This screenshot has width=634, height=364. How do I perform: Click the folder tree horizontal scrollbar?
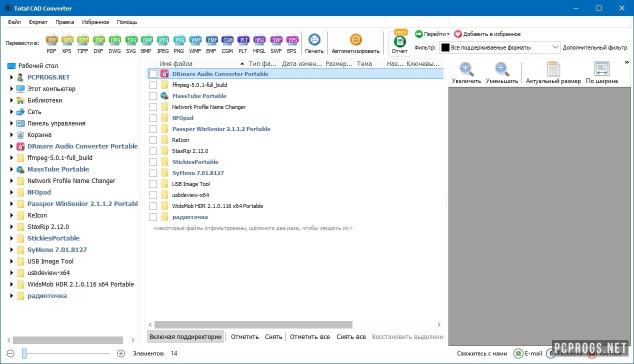tap(68, 340)
